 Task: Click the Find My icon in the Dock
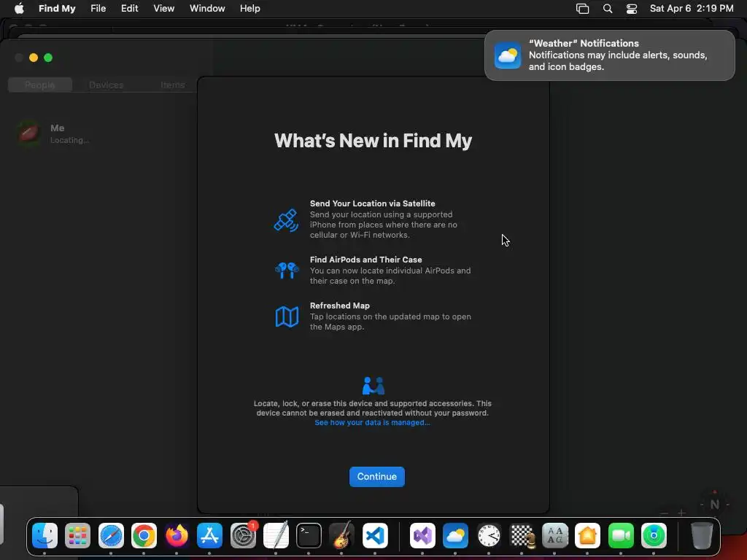pyautogui.click(x=654, y=536)
